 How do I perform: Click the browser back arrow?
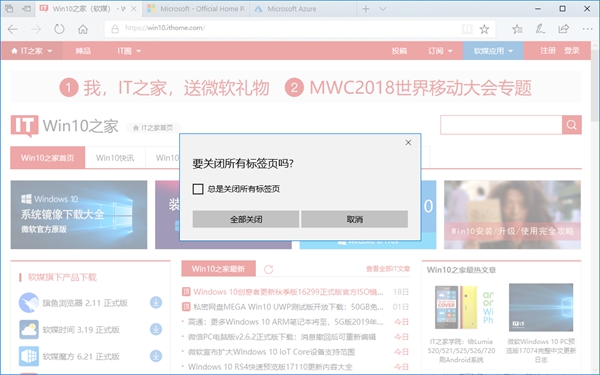coord(13,29)
